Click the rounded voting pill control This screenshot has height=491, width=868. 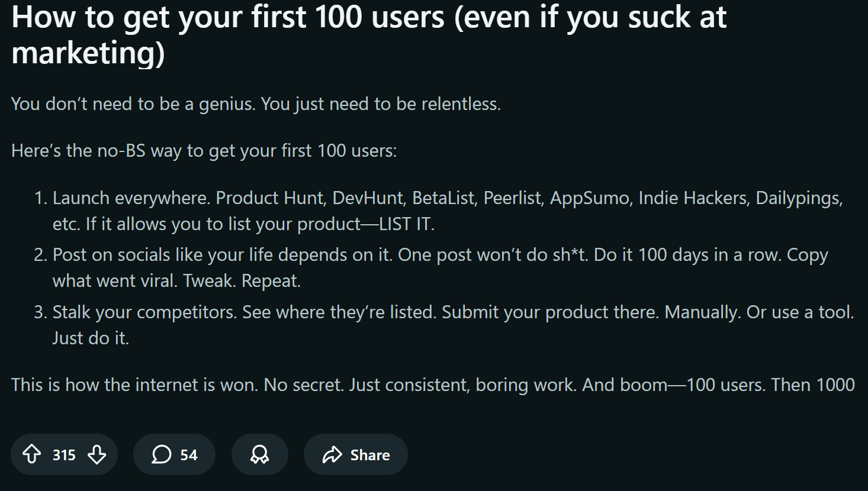[64, 454]
